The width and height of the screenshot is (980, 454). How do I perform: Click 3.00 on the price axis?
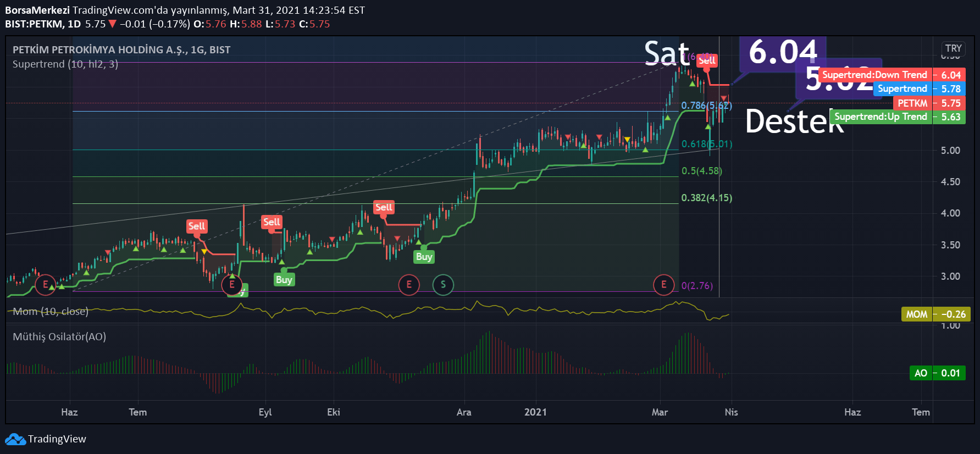coord(950,276)
